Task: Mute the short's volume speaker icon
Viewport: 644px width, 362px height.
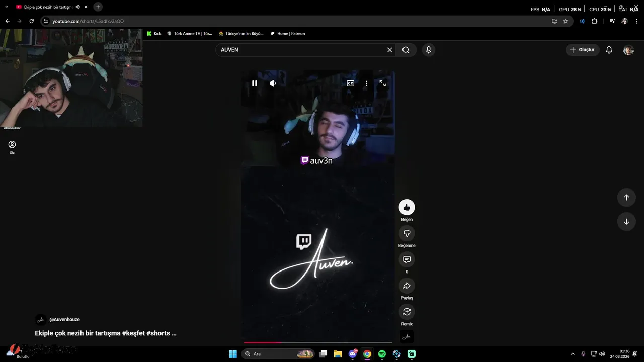Action: pyautogui.click(x=273, y=83)
